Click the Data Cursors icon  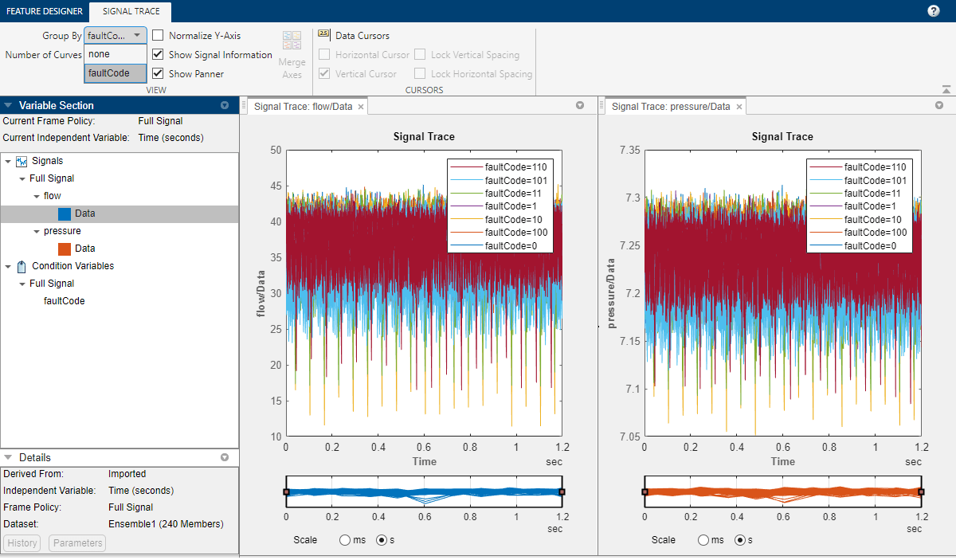pyautogui.click(x=324, y=35)
